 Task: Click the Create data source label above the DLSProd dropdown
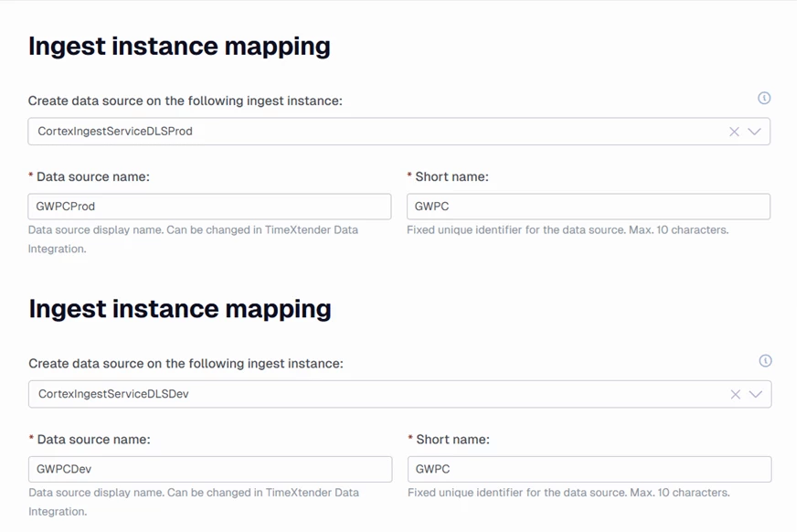click(x=186, y=101)
